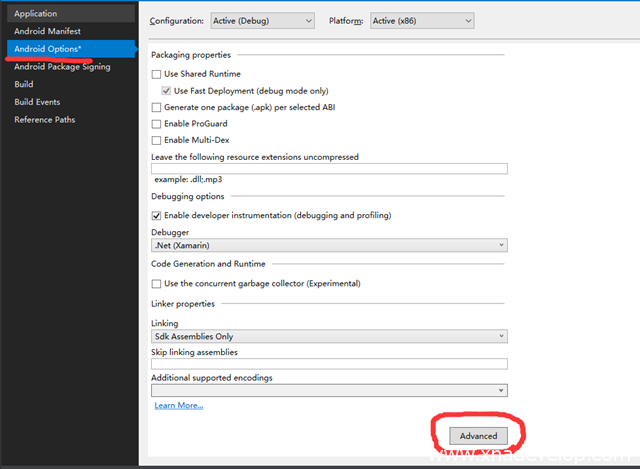Enable Use Shared Runtime checkbox
This screenshot has width=640, height=469.
click(156, 75)
